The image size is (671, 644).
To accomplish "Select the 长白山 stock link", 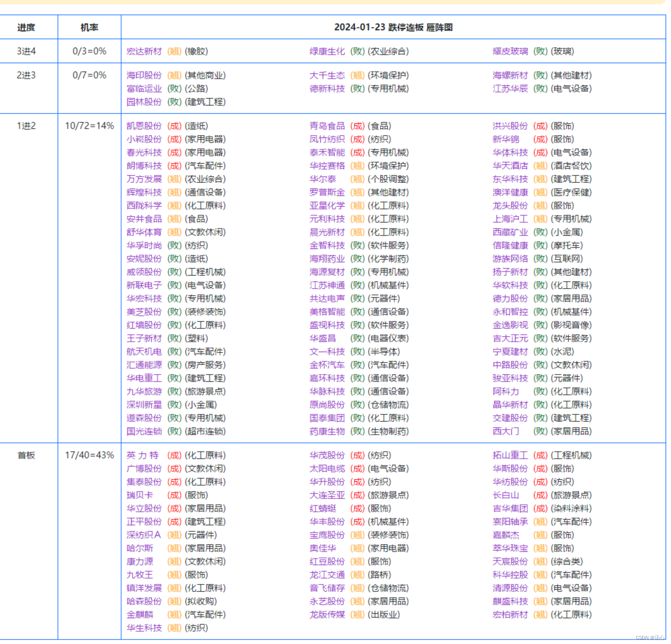I will pyautogui.click(x=506, y=495).
